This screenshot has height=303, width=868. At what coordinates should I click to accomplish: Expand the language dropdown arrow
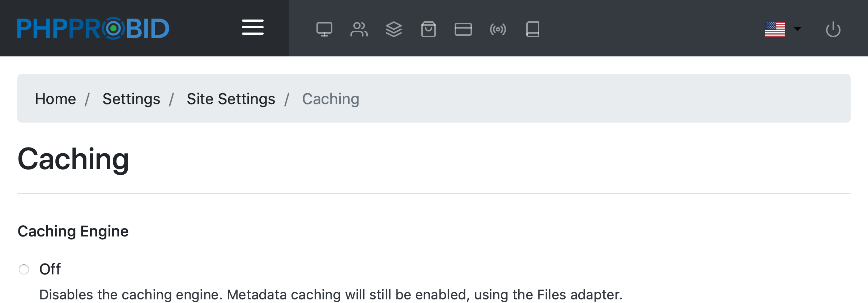pos(797,29)
